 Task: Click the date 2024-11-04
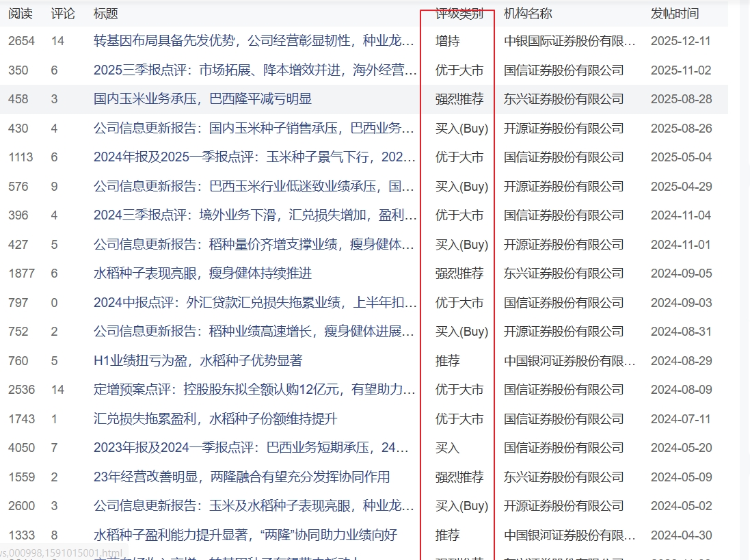tap(681, 215)
